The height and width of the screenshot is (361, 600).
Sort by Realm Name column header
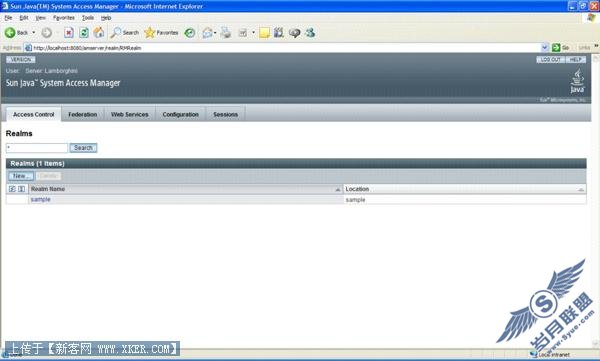(48, 189)
